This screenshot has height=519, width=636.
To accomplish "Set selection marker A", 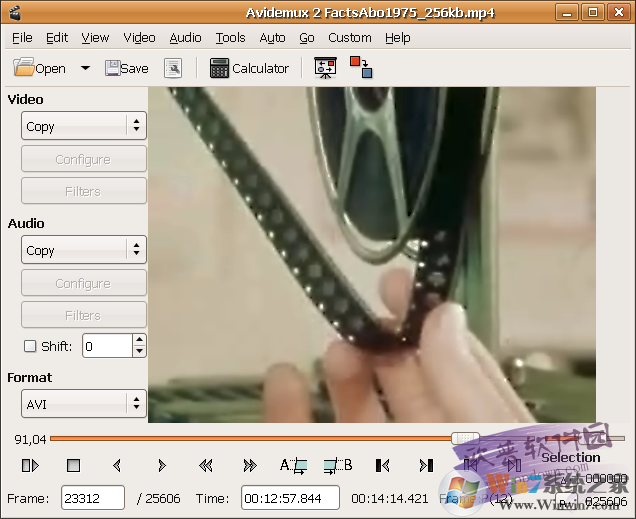I will pyautogui.click(x=294, y=465).
